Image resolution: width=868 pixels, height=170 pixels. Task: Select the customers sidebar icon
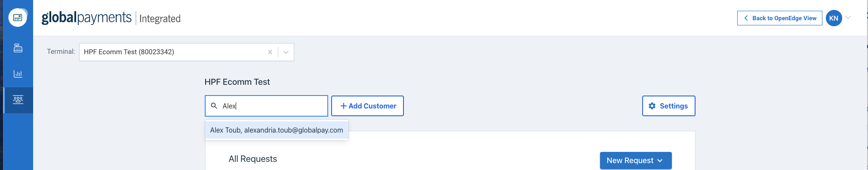pos(18,100)
